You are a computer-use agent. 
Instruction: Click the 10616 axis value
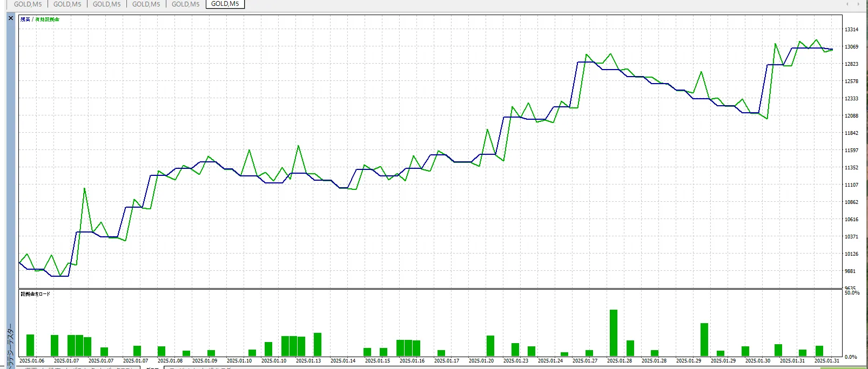852,220
